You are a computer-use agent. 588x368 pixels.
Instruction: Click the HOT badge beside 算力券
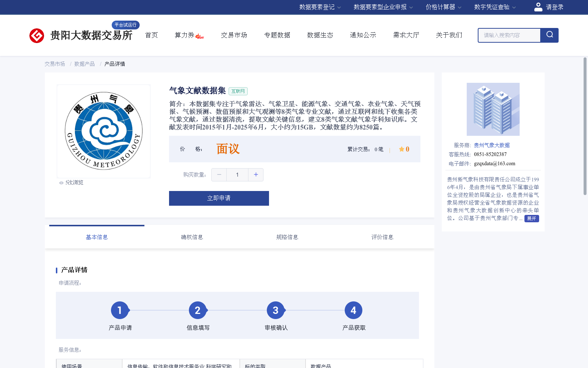coord(200,36)
